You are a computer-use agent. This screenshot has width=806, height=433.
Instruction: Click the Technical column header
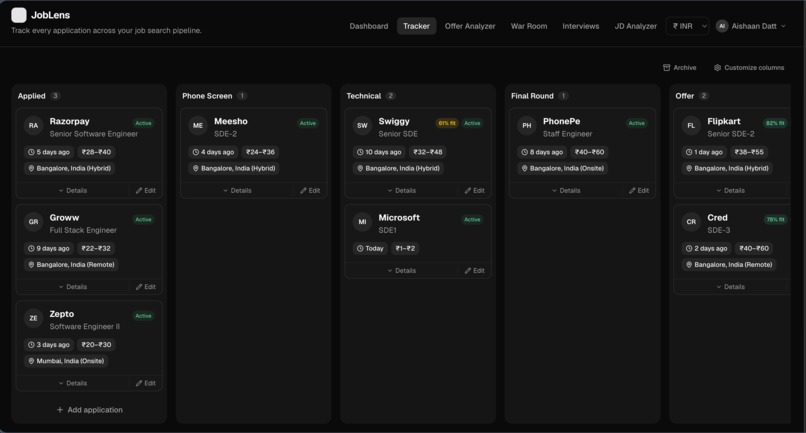pyautogui.click(x=363, y=96)
